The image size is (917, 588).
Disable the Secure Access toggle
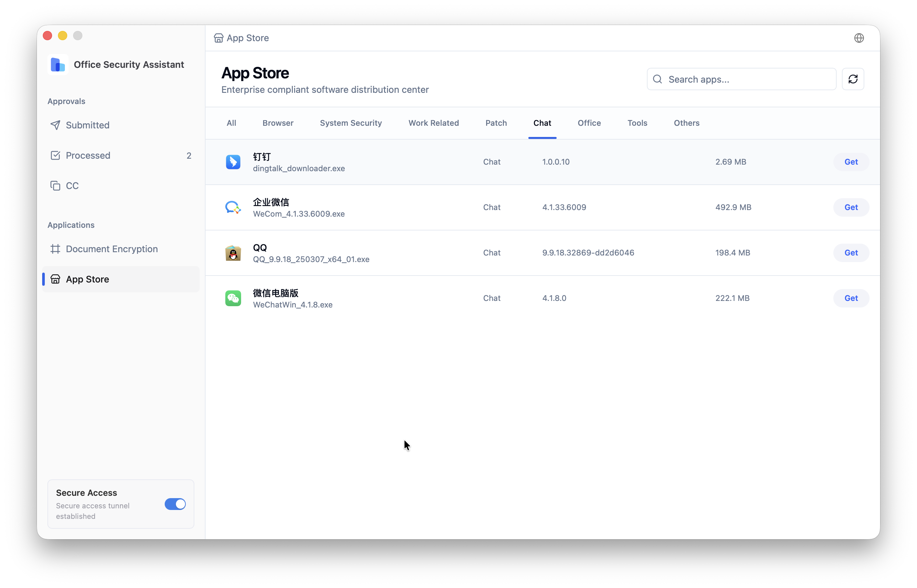coord(175,504)
